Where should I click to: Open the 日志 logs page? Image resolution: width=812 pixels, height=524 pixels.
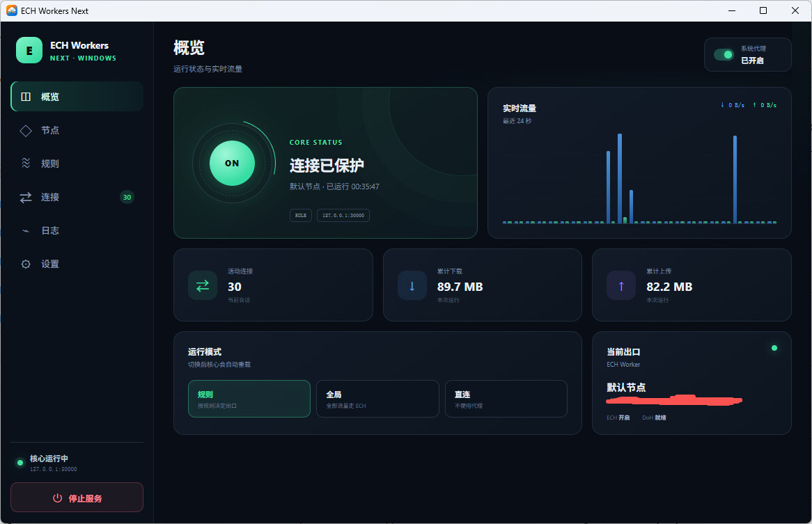click(x=77, y=231)
